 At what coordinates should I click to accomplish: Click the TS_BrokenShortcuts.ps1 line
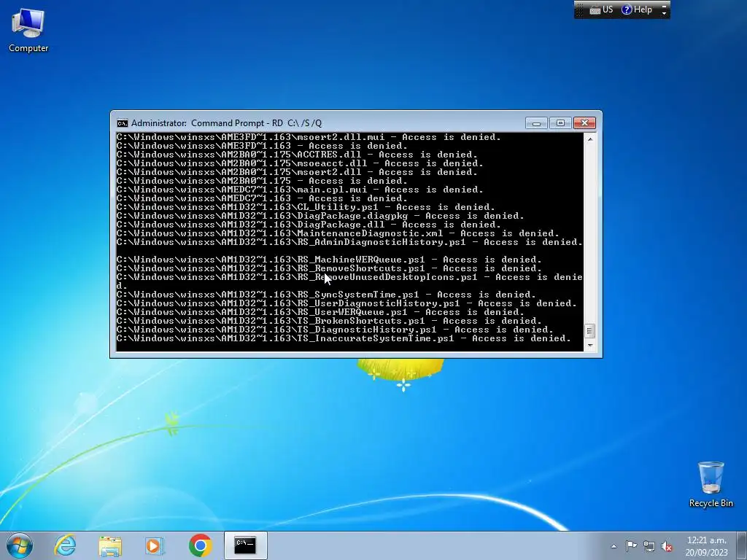tap(329, 321)
